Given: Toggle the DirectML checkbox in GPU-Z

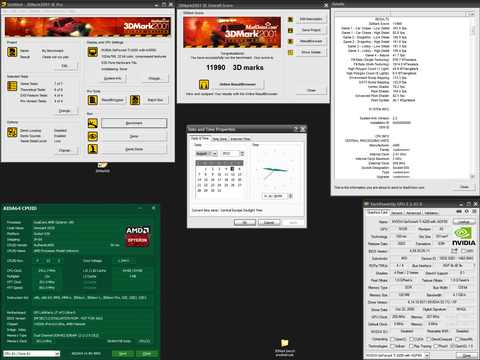Looking at the screenshot, I should pos(457,339).
